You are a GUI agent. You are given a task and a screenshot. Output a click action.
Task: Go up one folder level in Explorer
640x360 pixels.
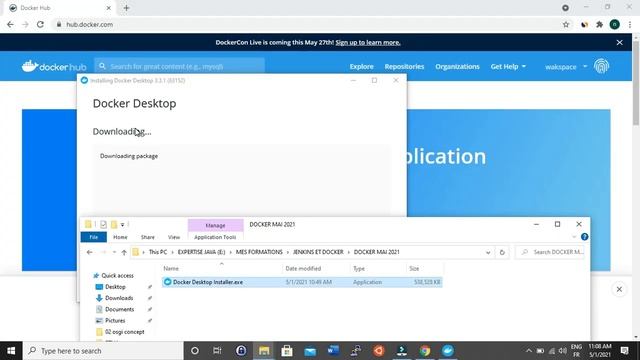(124, 252)
